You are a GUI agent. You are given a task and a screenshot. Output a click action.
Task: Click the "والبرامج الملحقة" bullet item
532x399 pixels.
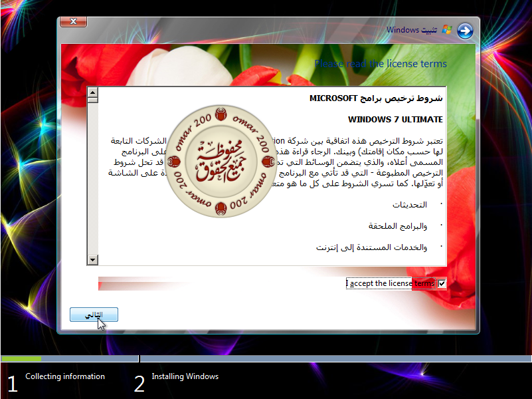pos(398,226)
